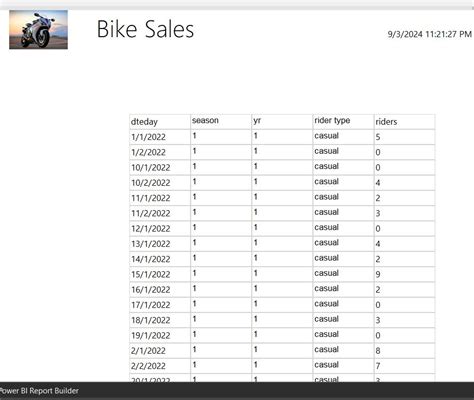Viewport: 474px width, 400px height.
Task: Select the riders column header
Action: (404, 122)
